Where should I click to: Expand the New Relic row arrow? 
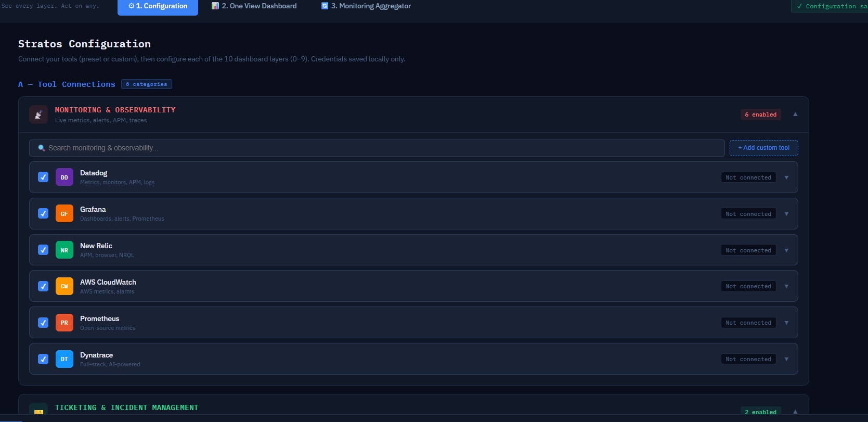pyautogui.click(x=786, y=250)
